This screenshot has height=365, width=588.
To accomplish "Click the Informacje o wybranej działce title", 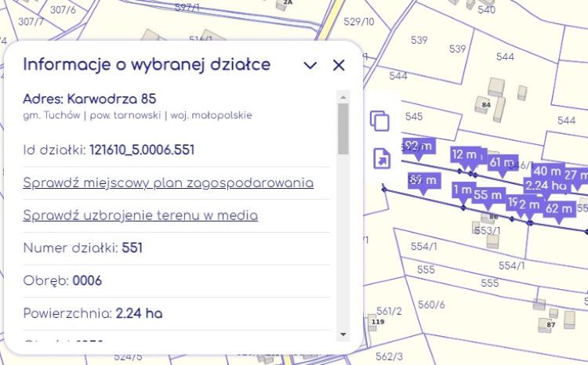I will tap(147, 64).
